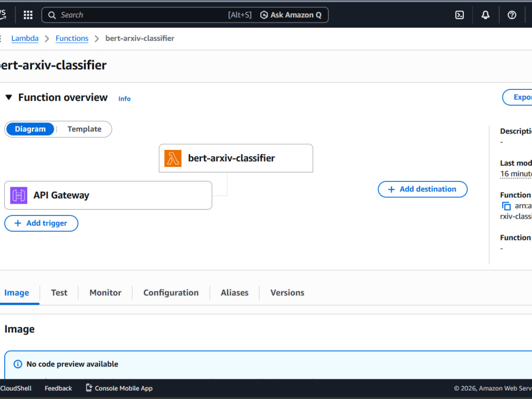Open Function overview Info link
This screenshot has height=399, width=532.
click(124, 99)
